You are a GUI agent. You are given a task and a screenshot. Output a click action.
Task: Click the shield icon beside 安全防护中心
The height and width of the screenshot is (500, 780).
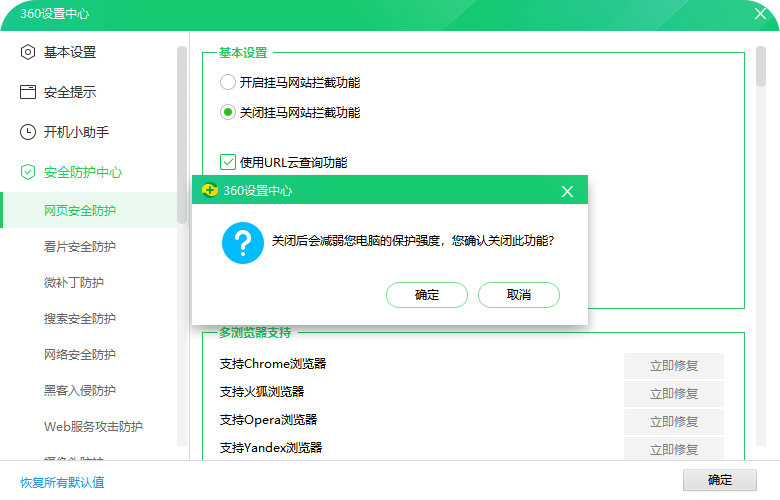tap(28, 172)
